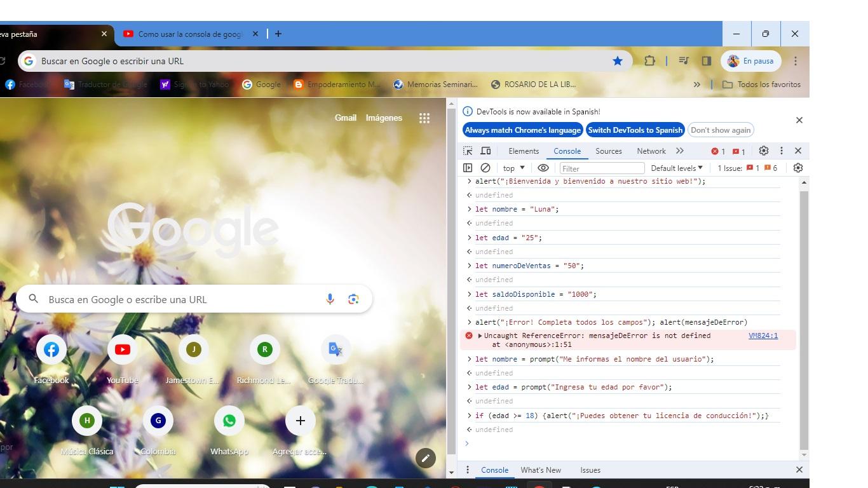This screenshot has width=868, height=488.
Task: Show hidden bookmarks with double chevron
Action: (696, 84)
